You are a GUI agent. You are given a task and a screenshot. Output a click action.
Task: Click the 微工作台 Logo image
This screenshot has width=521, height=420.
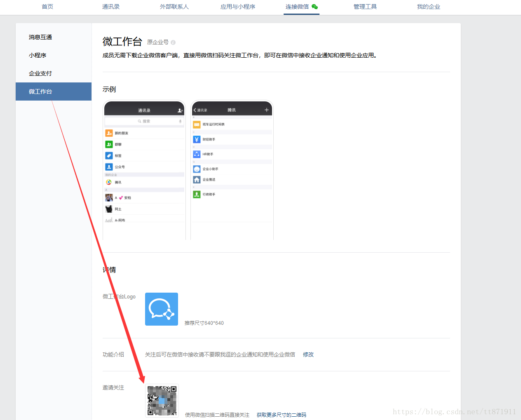(162, 309)
